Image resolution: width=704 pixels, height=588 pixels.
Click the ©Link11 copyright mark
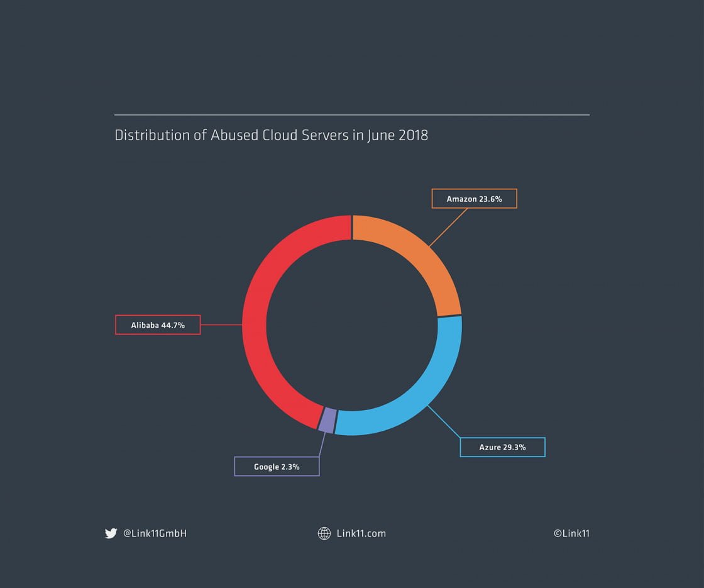point(572,533)
